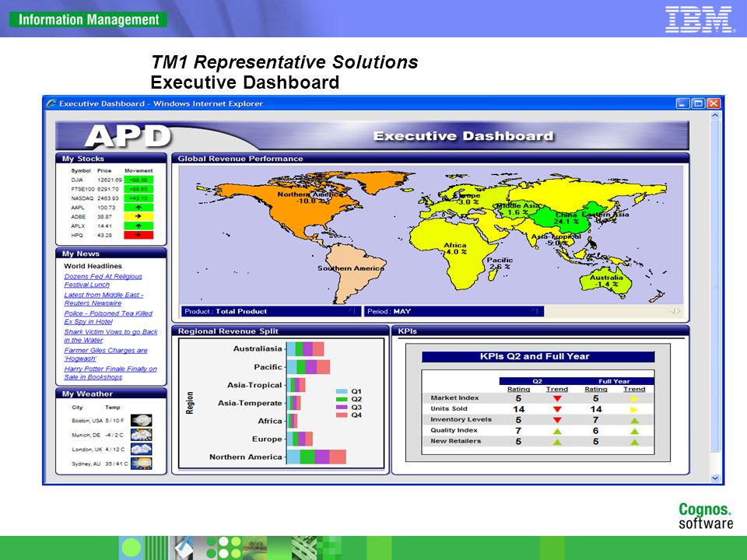Click NASDAQ green movement value cell
Image resolution: width=747 pixels, height=560 pixels.
click(x=139, y=198)
